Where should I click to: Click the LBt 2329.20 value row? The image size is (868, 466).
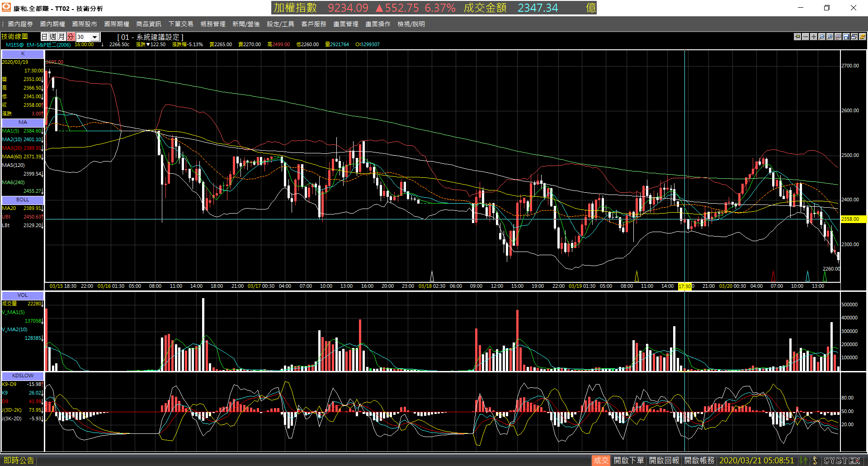point(22,225)
